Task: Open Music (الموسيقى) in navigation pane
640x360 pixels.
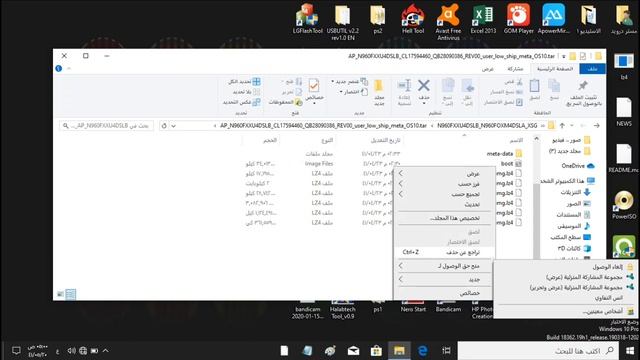Action: pyautogui.click(x=574, y=226)
